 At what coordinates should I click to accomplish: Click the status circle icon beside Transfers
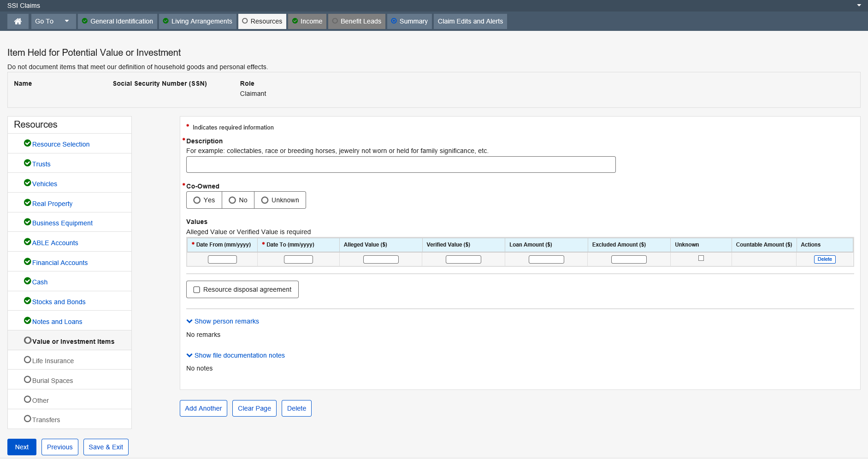tap(28, 419)
